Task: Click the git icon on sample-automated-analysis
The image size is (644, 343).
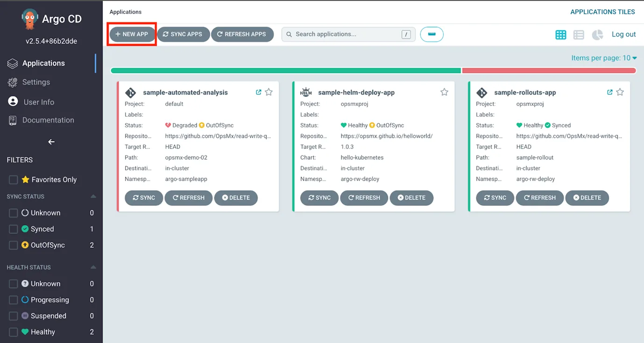Action: (130, 92)
